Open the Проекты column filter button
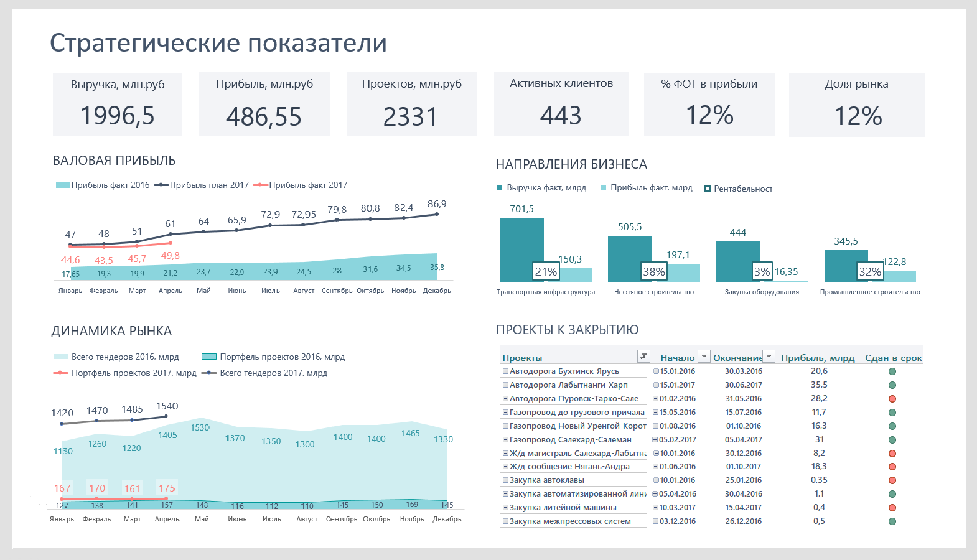The width and height of the screenshot is (977, 560). tap(643, 357)
